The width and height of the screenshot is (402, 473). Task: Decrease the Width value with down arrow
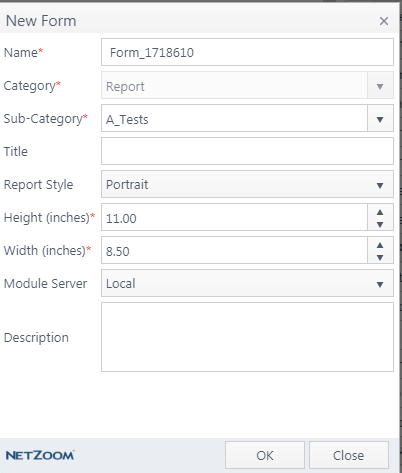[380, 257]
